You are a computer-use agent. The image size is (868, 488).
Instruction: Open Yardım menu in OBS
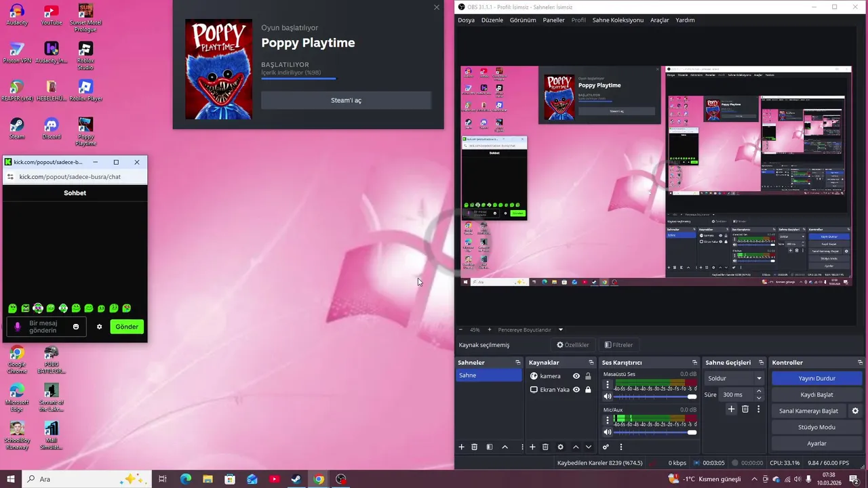coord(685,20)
